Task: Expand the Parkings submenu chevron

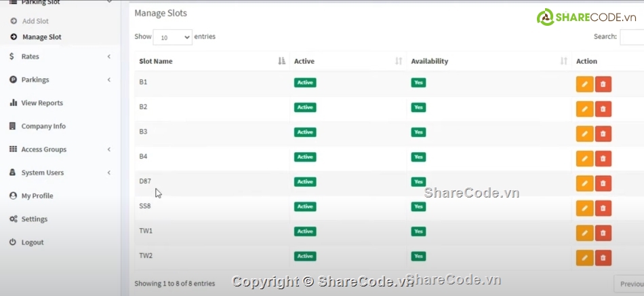Action: [109, 79]
